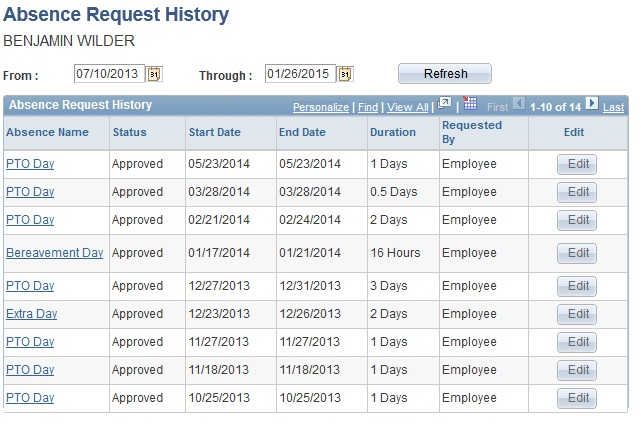The image size is (641, 425).
Task: Click the Personalize link
Action: pyautogui.click(x=320, y=107)
